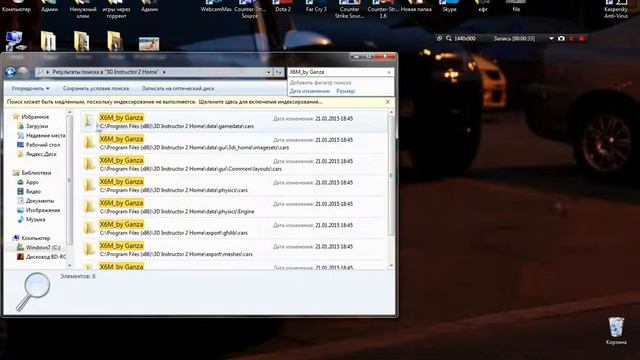Viewport: 640px width, 360px height.
Task: Open the Ненужный хлам desktop folder
Action: click(x=83, y=9)
